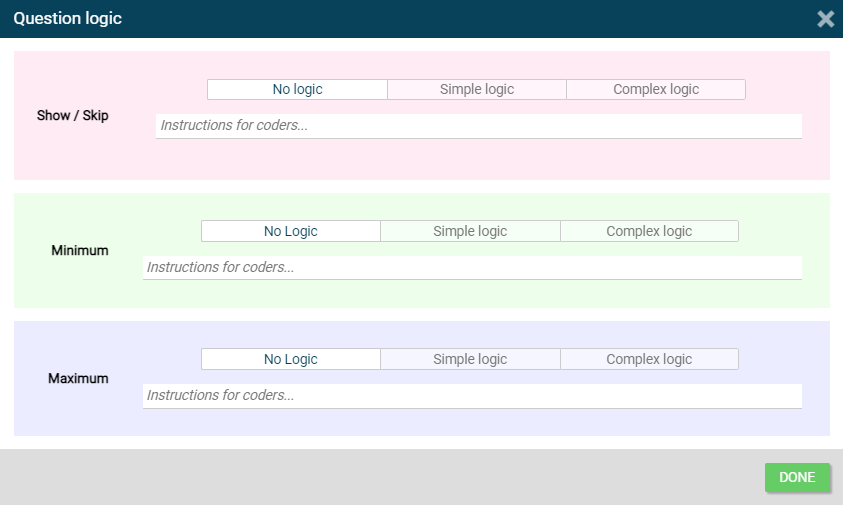843x505 pixels.
Task: Click the Question logic dialog title
Action: 68,19
